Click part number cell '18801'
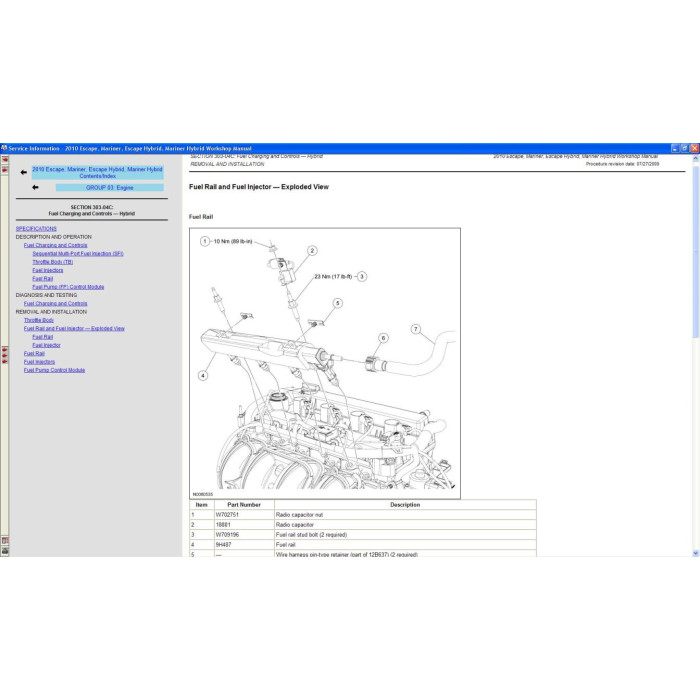The height and width of the screenshot is (700, 700). coord(244,525)
